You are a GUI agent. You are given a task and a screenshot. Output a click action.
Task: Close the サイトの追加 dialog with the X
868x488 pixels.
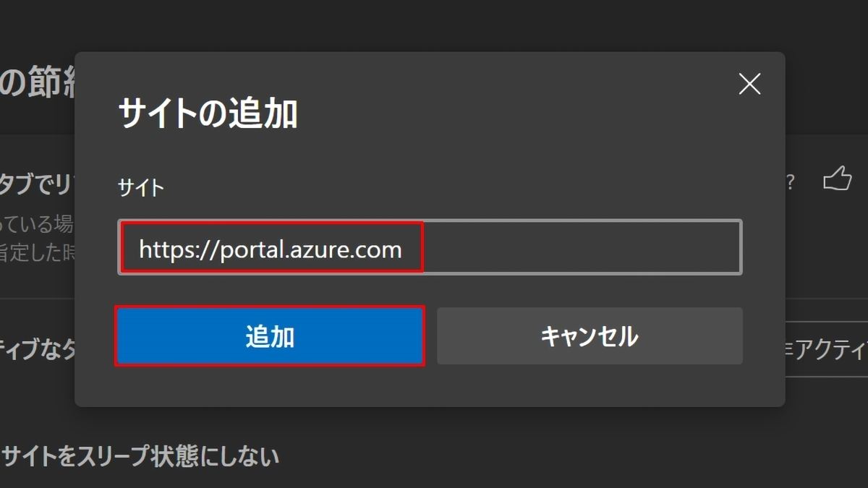(749, 85)
